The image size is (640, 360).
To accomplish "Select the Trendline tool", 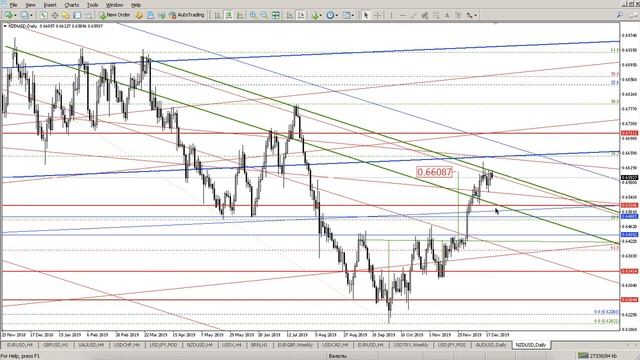I will click(x=414, y=15).
